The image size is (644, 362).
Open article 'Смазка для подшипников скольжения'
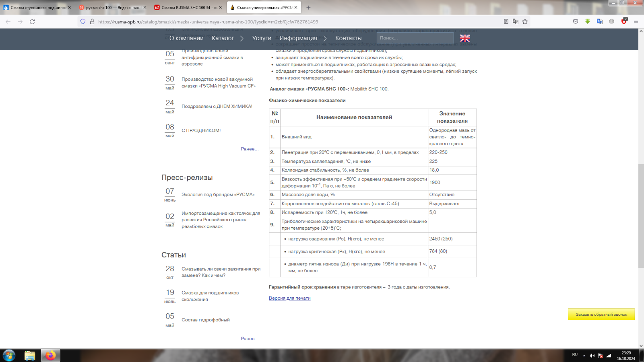(210, 296)
